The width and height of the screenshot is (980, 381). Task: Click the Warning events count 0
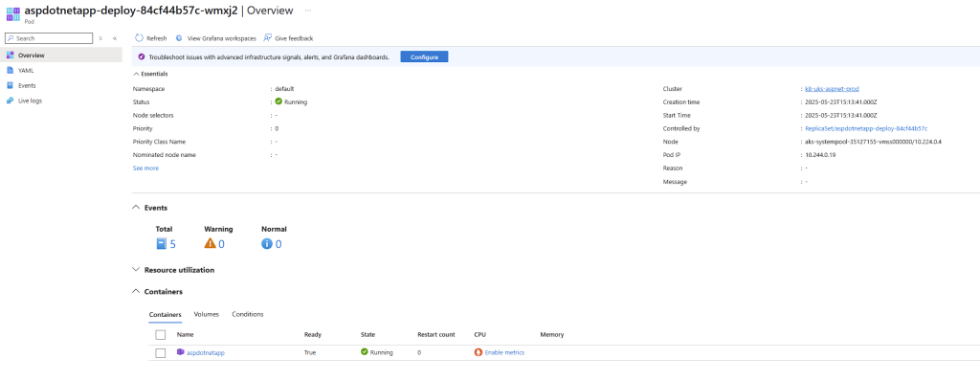pyautogui.click(x=222, y=244)
